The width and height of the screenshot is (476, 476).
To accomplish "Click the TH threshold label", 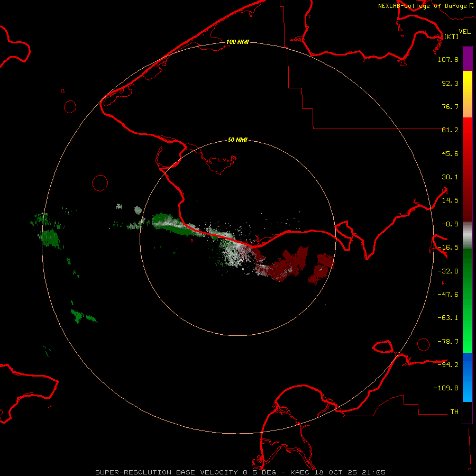I will 454,412.
